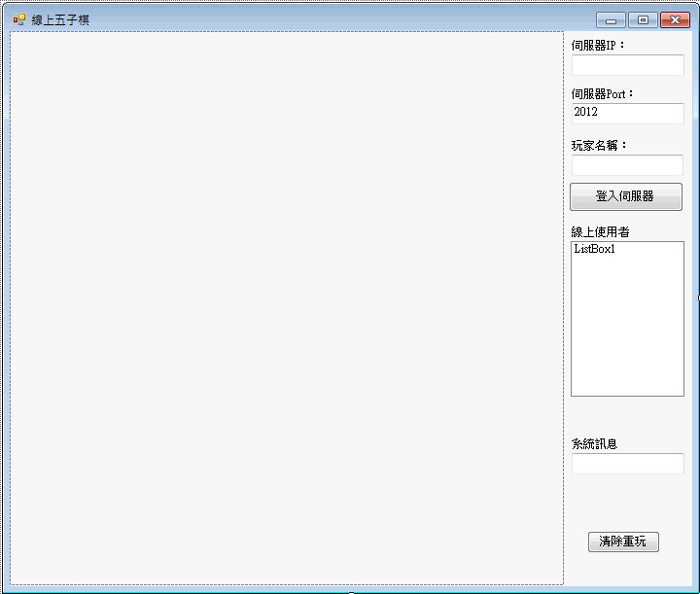This screenshot has height=594, width=700.
Task: Click the 伺服器IP input field
Action: click(628, 65)
